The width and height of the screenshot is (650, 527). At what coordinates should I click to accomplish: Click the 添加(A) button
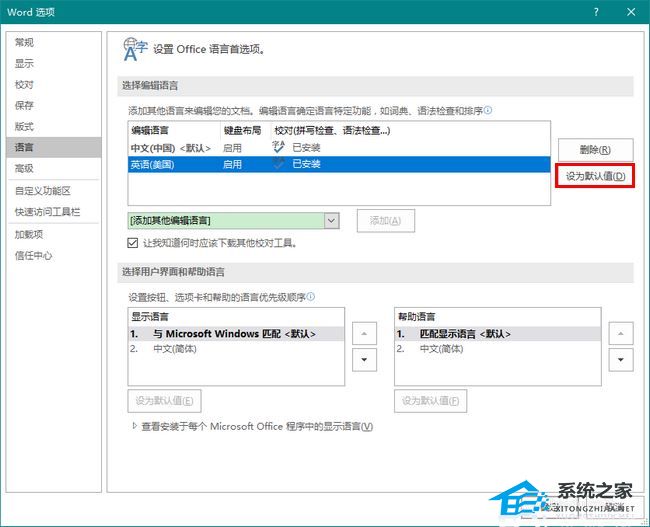(386, 221)
